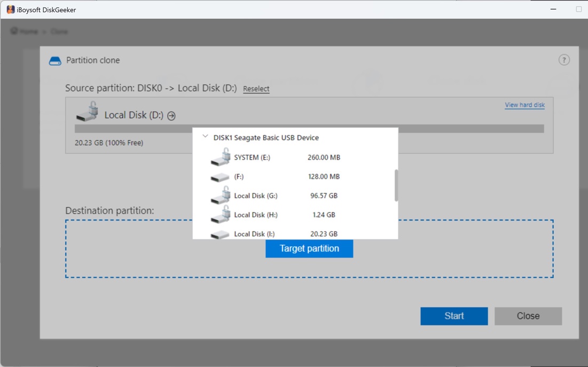Click the iBoysoft DiskGeeker app logo

[11, 10]
